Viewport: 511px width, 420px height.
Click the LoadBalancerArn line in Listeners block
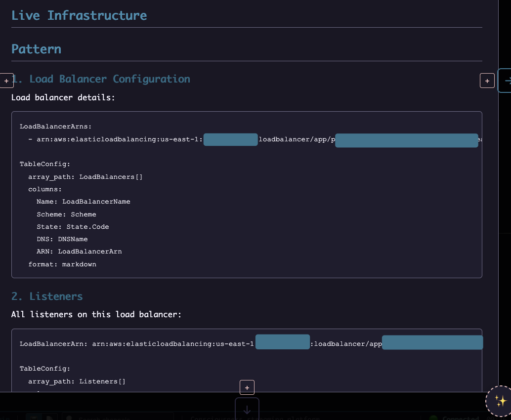tap(136, 343)
